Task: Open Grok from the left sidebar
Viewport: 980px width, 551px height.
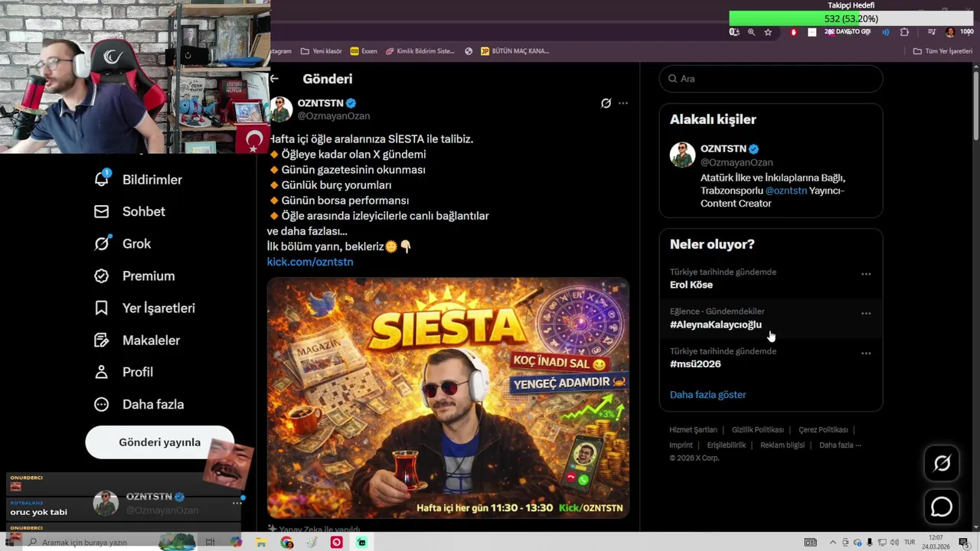Action: (x=122, y=243)
